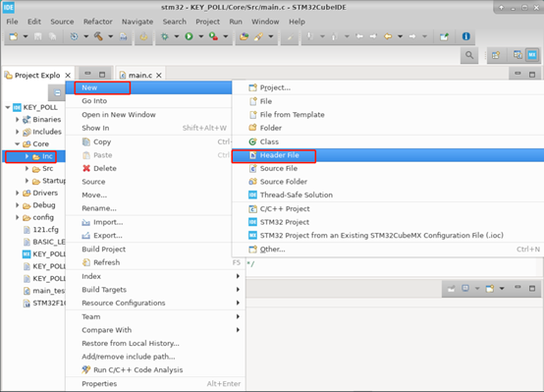
Task: Click Delete in context menu
Action: coord(148,168)
